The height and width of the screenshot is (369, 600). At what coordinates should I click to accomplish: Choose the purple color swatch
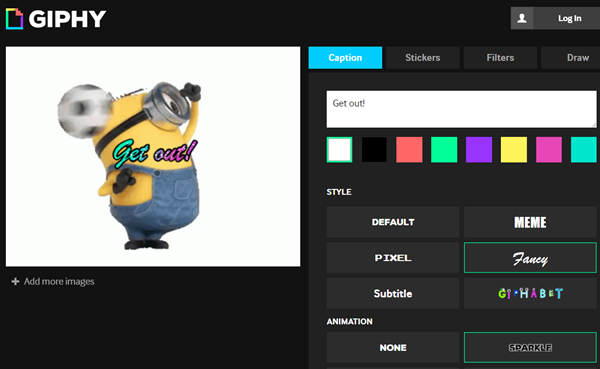click(479, 150)
